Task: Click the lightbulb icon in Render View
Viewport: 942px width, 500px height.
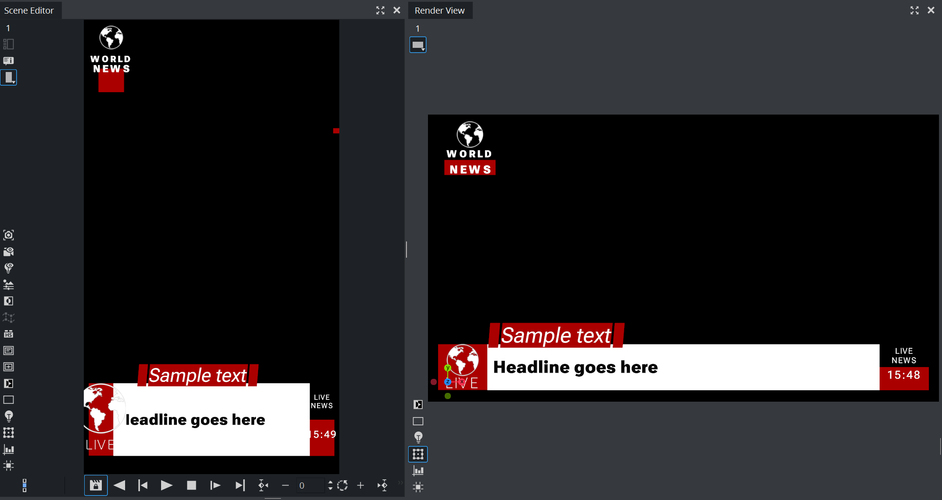Action: coord(418,437)
